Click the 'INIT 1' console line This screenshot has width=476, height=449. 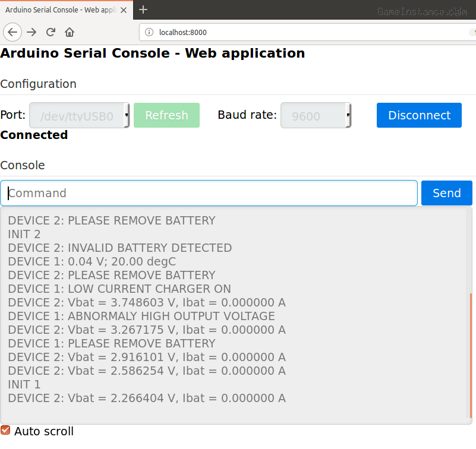(24, 384)
